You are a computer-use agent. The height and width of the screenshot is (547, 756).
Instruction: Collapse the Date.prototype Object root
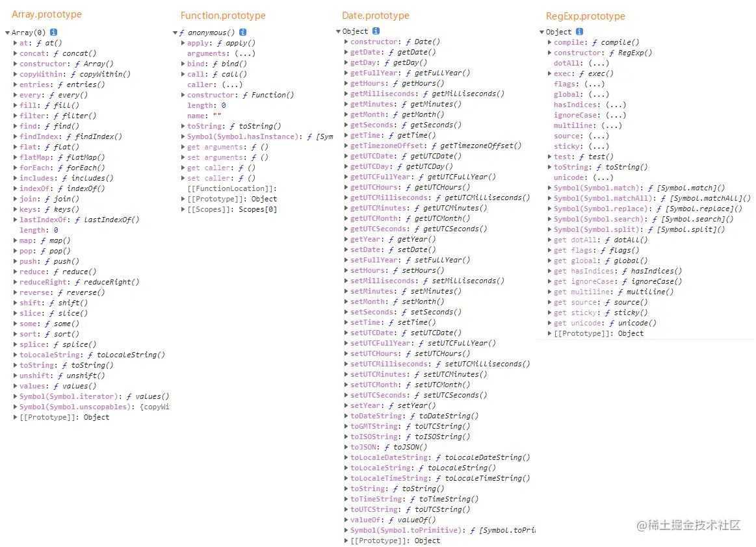tap(339, 31)
